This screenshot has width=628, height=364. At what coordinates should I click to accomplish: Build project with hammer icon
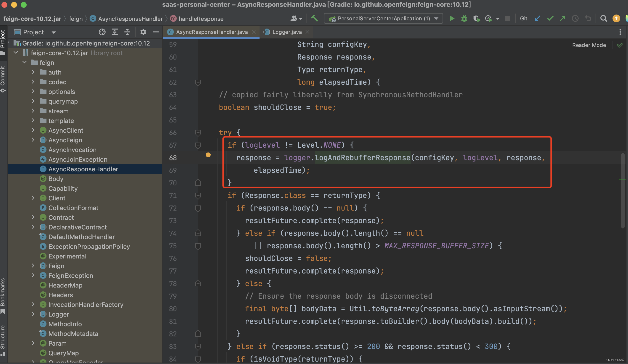(x=314, y=18)
